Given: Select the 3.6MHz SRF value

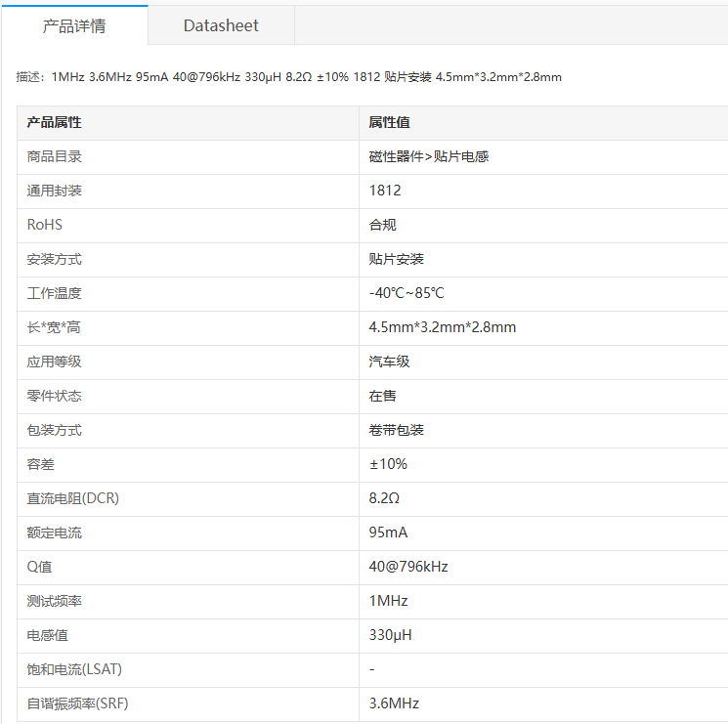Looking at the screenshot, I should pos(394,703).
